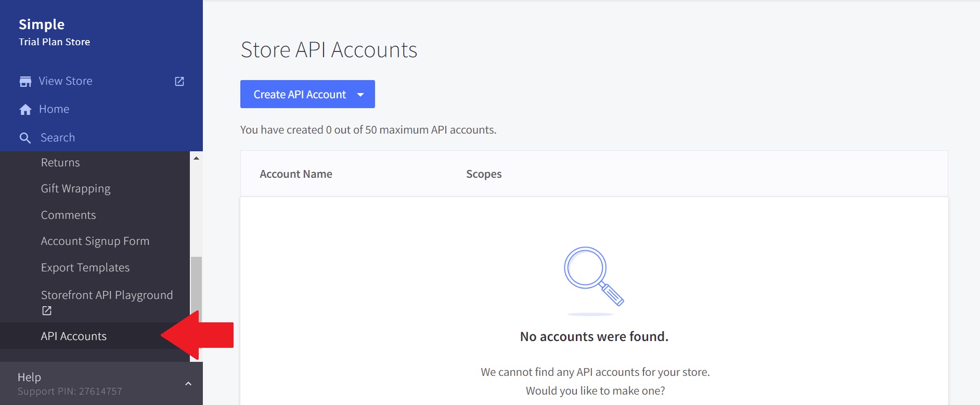Screen dimensions: 980x405
Task: Click the Simple store name header
Action: click(x=42, y=24)
